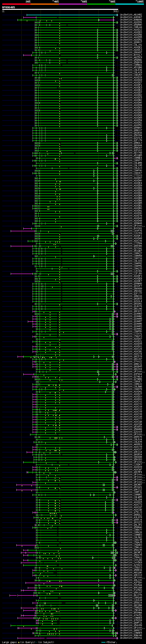146x644 pixels.
Task: Select hit UniRef100_Q1HAN3
Action: 131,314
